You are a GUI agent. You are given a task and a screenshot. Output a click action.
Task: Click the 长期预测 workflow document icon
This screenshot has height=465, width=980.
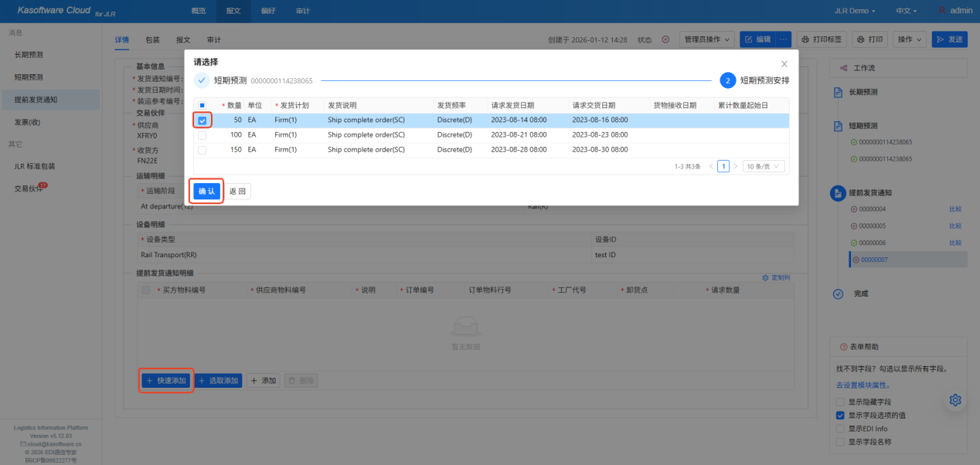coord(839,92)
